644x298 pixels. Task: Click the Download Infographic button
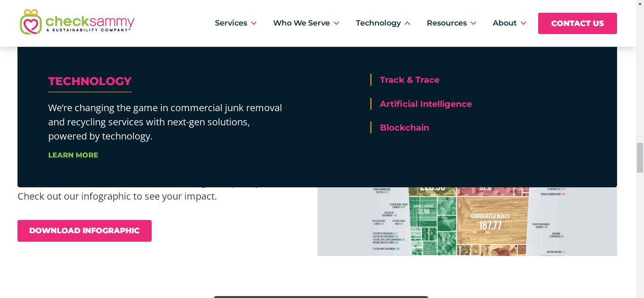[85, 231]
